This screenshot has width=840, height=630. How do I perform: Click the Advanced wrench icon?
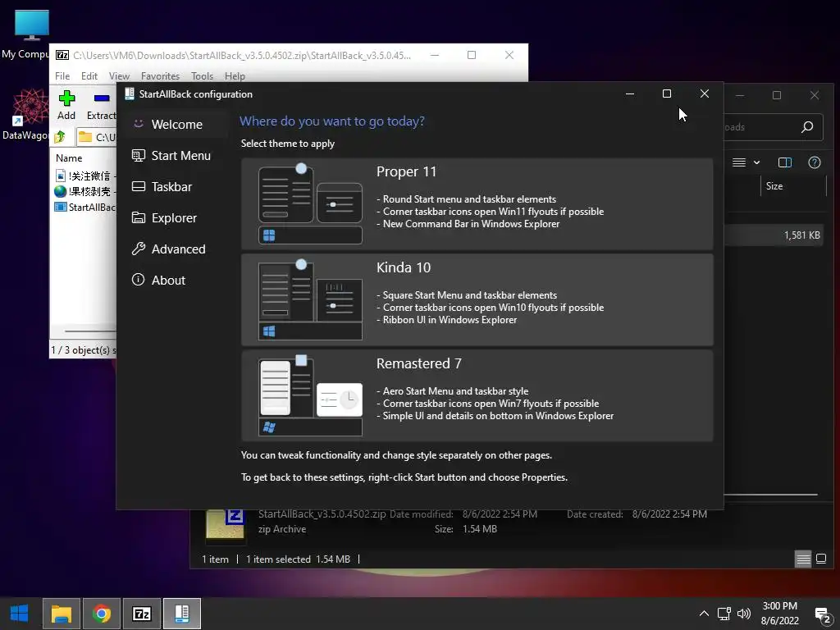click(x=138, y=249)
